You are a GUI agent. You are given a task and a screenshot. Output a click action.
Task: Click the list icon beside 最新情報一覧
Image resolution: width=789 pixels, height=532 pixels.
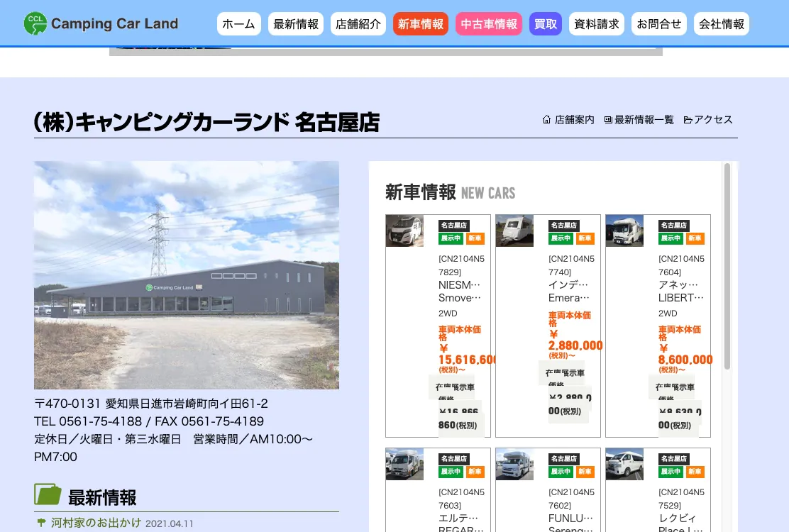[608, 120]
